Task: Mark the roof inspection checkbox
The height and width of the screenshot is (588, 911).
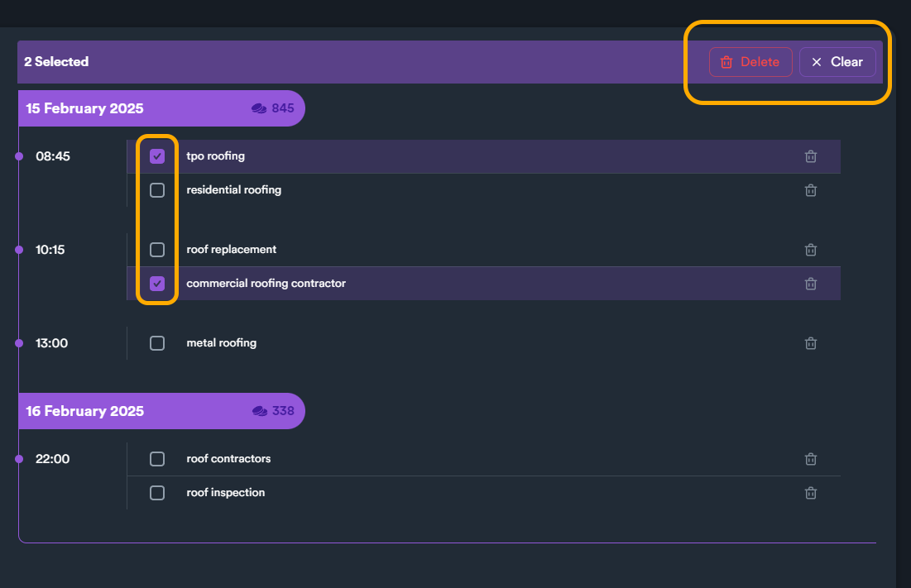Action: point(157,493)
